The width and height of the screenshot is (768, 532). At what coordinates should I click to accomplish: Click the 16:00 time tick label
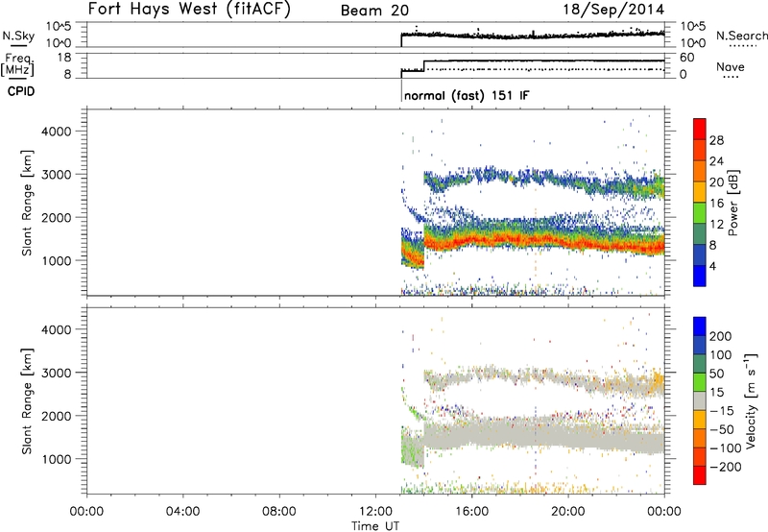471,512
